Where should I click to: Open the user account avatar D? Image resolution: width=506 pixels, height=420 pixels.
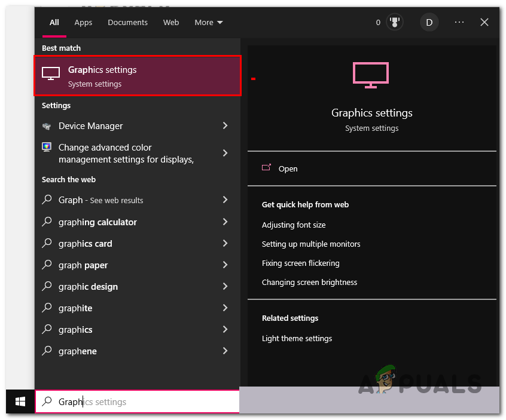(429, 23)
